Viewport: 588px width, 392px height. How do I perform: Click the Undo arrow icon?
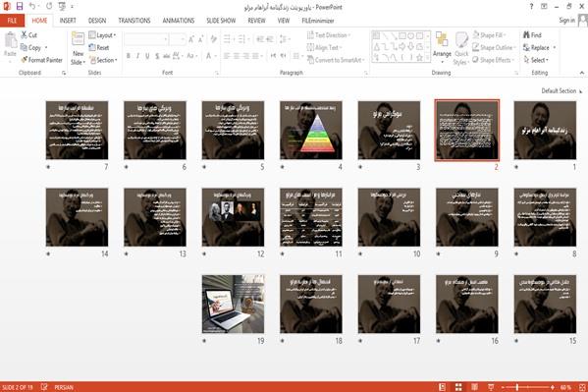[32, 6]
